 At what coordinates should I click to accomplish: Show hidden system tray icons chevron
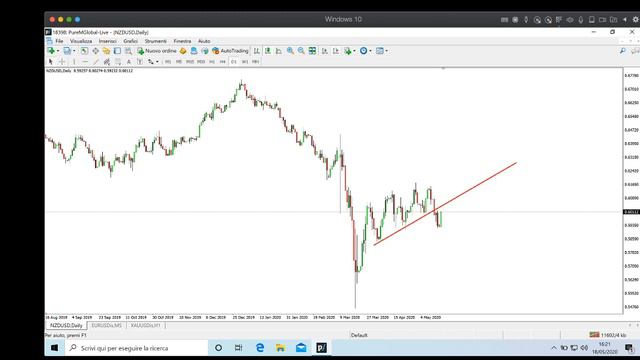[553, 348]
